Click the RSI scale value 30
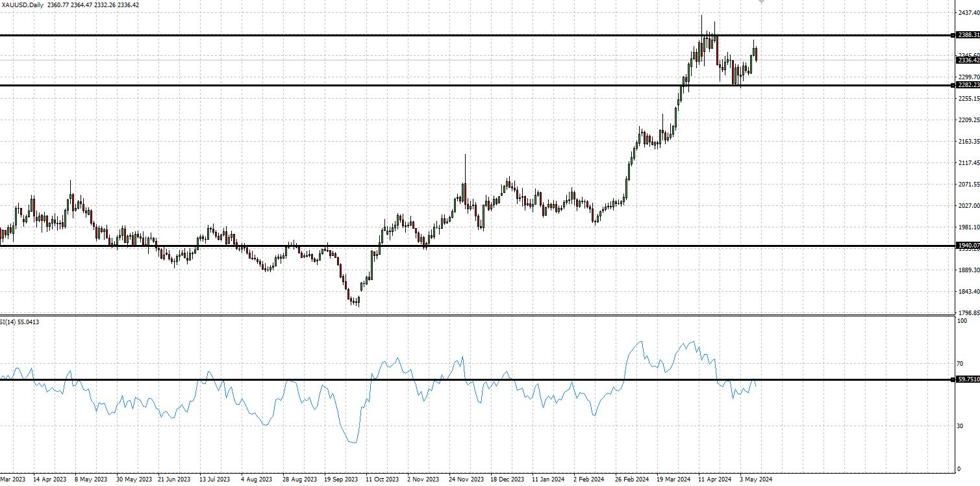Image resolution: width=980 pixels, height=486 pixels. [961, 426]
